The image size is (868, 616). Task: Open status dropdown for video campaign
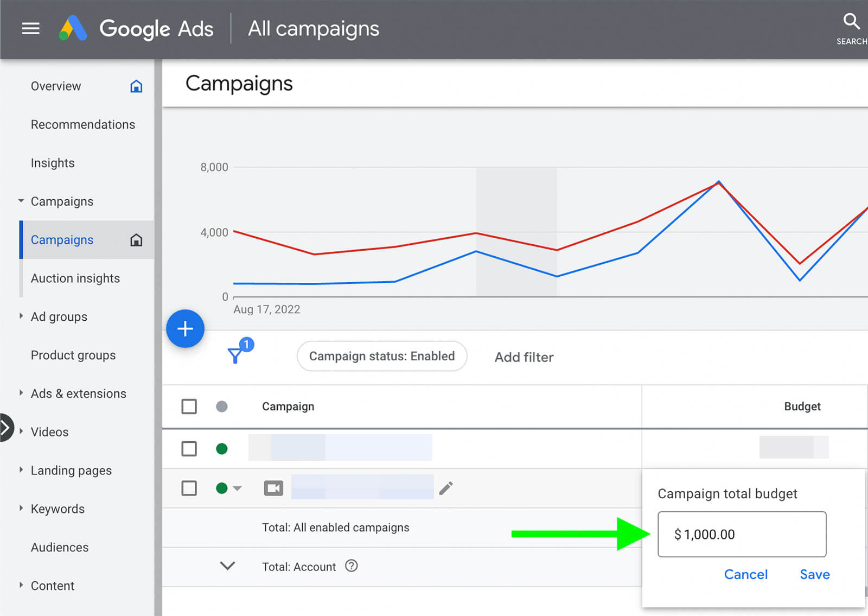tap(237, 488)
